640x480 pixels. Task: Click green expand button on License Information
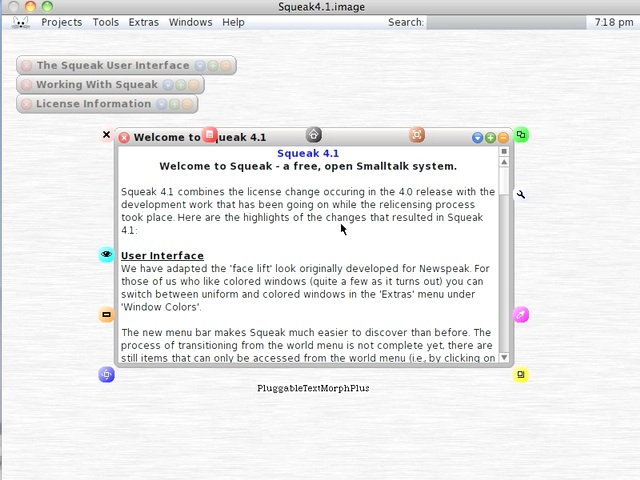pos(174,104)
